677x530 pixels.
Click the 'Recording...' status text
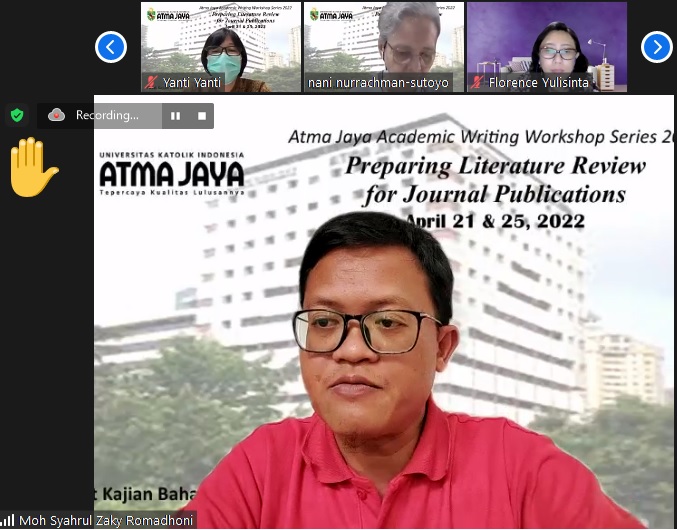[x=107, y=115]
